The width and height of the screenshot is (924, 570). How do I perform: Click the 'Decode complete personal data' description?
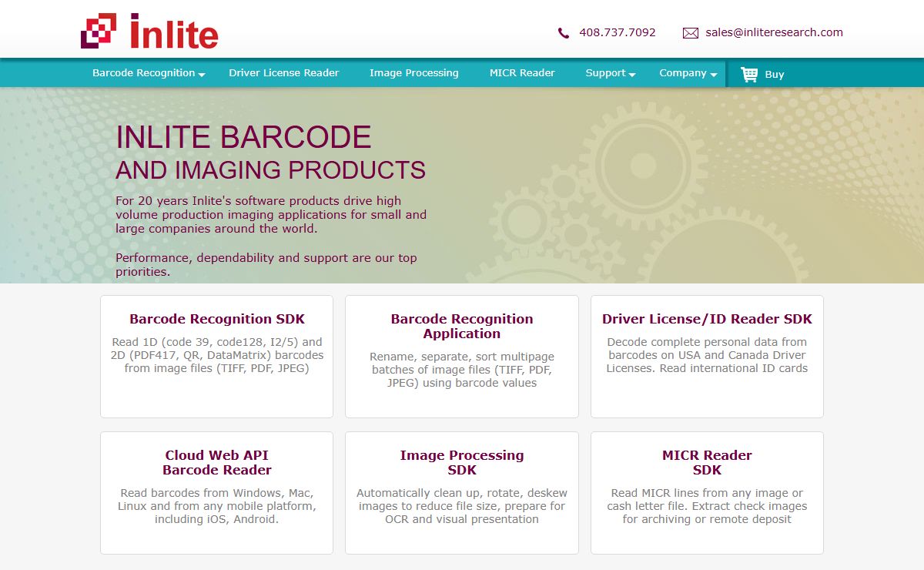pyautogui.click(x=707, y=355)
